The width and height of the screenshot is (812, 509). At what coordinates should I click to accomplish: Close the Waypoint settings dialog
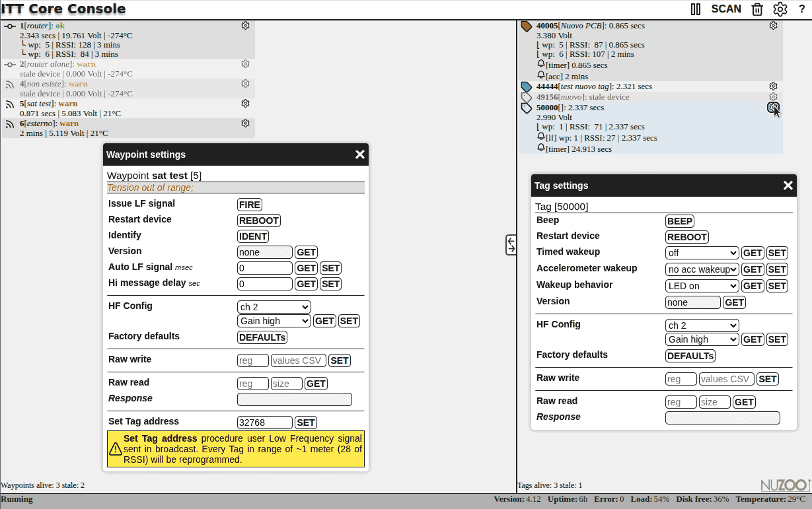[359, 154]
